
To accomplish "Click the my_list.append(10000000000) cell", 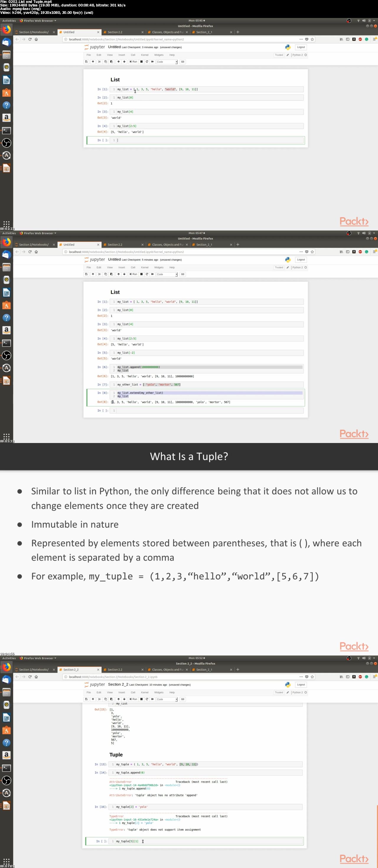I will coord(206,369).
